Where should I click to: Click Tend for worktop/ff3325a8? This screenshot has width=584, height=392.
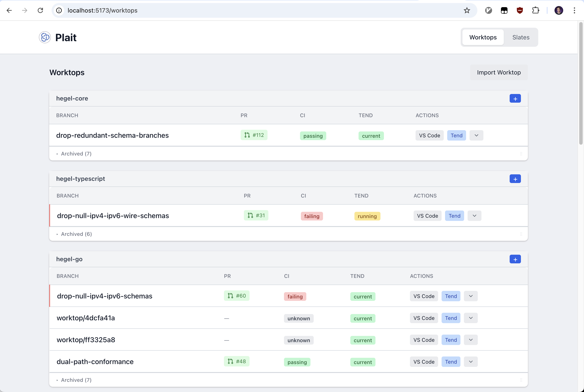[x=451, y=340]
